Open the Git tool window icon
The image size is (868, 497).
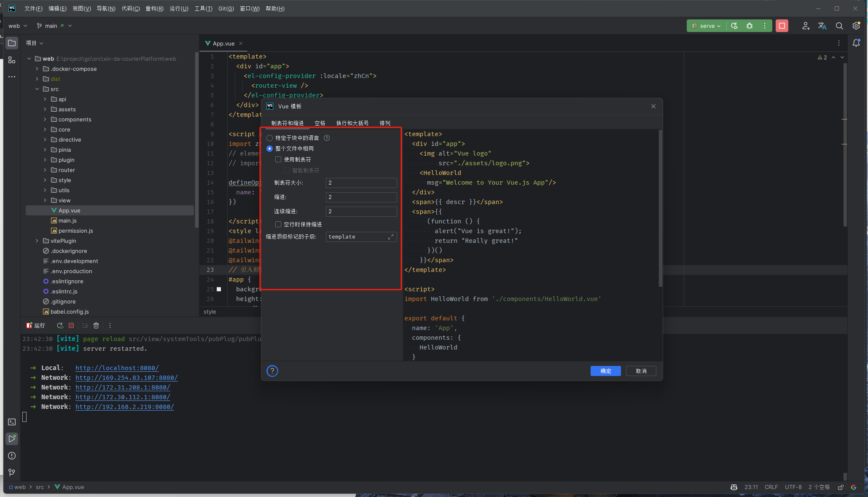[x=12, y=473]
